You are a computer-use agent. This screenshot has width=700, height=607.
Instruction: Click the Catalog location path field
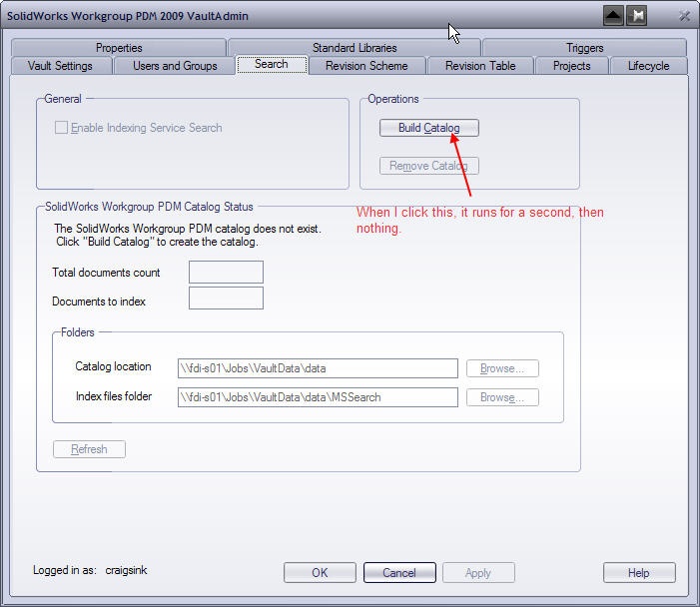pos(318,368)
